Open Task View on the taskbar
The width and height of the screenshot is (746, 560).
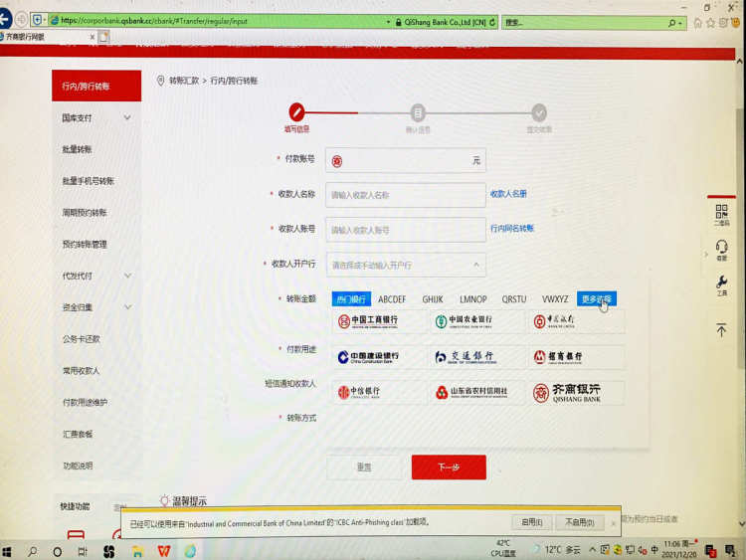(83, 552)
